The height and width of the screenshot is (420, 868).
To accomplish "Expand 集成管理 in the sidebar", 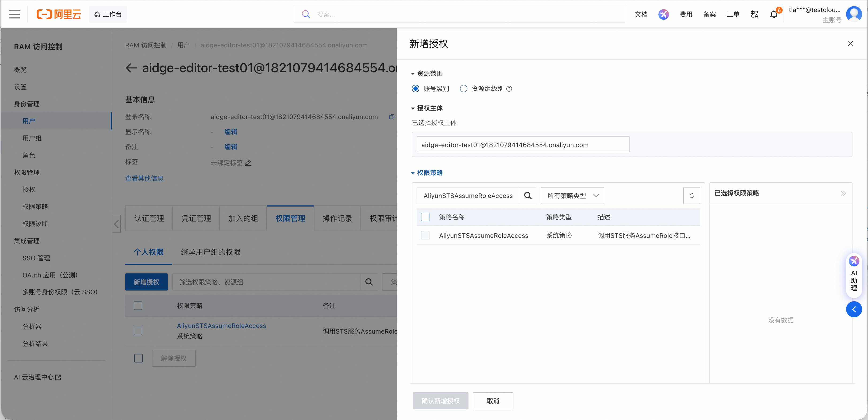I will [x=27, y=241].
